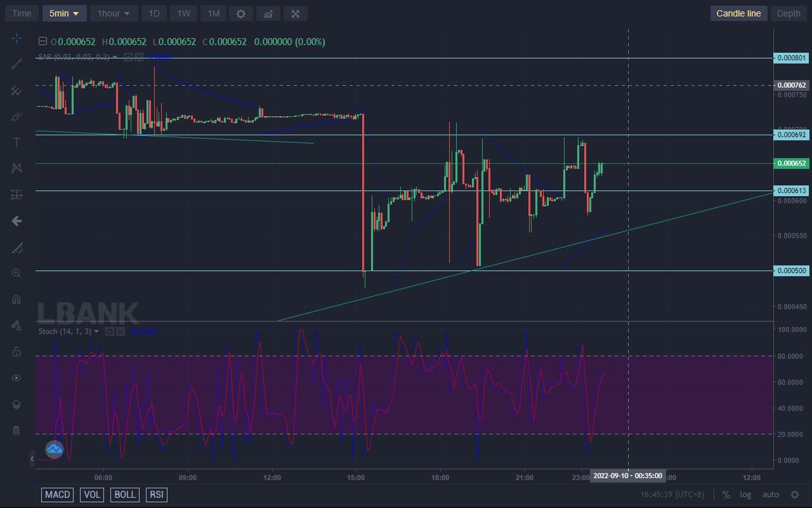Open the 1hour interval dropdown

114,13
